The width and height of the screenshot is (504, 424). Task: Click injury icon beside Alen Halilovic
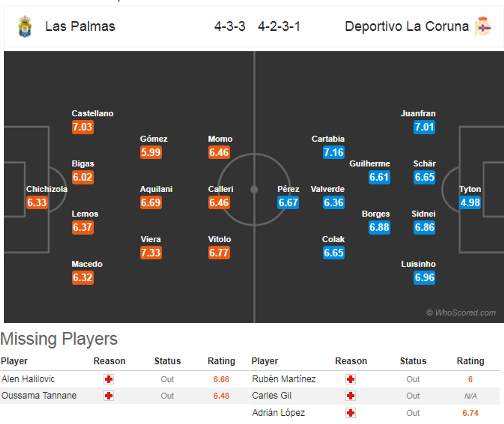click(109, 379)
